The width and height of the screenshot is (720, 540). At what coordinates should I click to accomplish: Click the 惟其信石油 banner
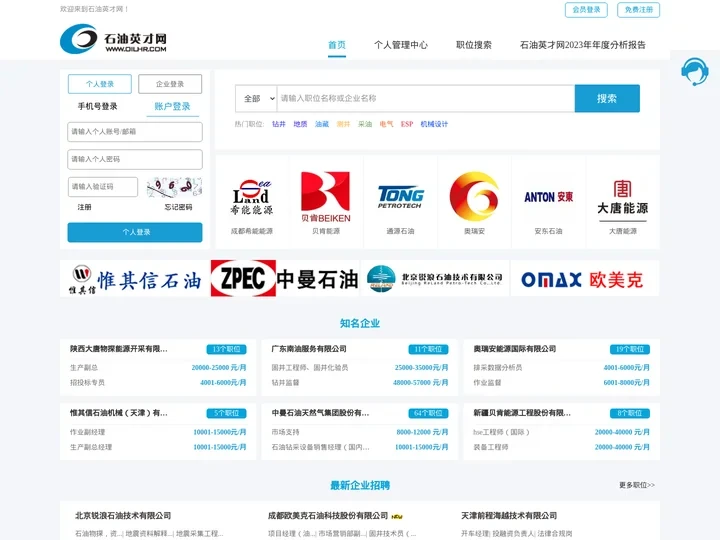tap(135, 278)
